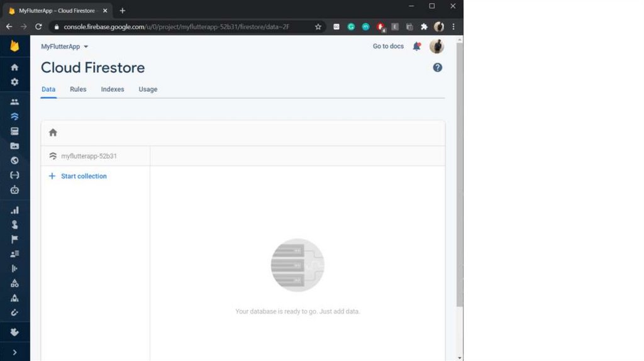
Task: Open the Firebase account avatar
Action: (437, 47)
